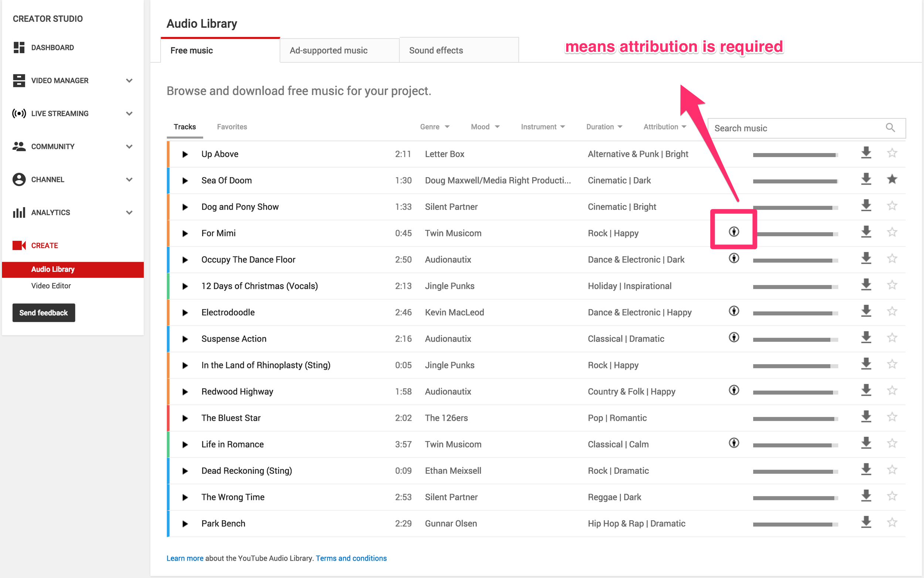Open the Learn more link
924x578 pixels.
(x=185, y=558)
